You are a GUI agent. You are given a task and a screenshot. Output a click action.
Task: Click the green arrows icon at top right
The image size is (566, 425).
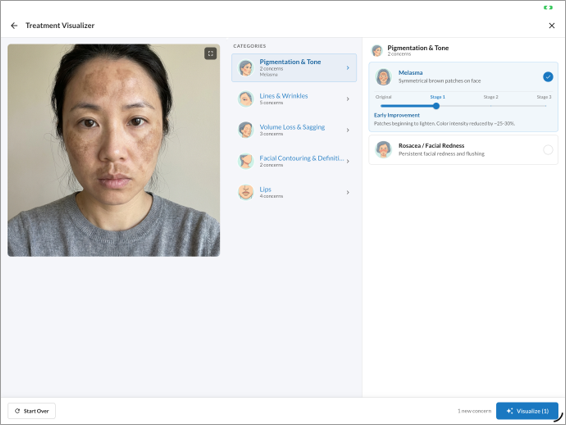click(x=548, y=7)
